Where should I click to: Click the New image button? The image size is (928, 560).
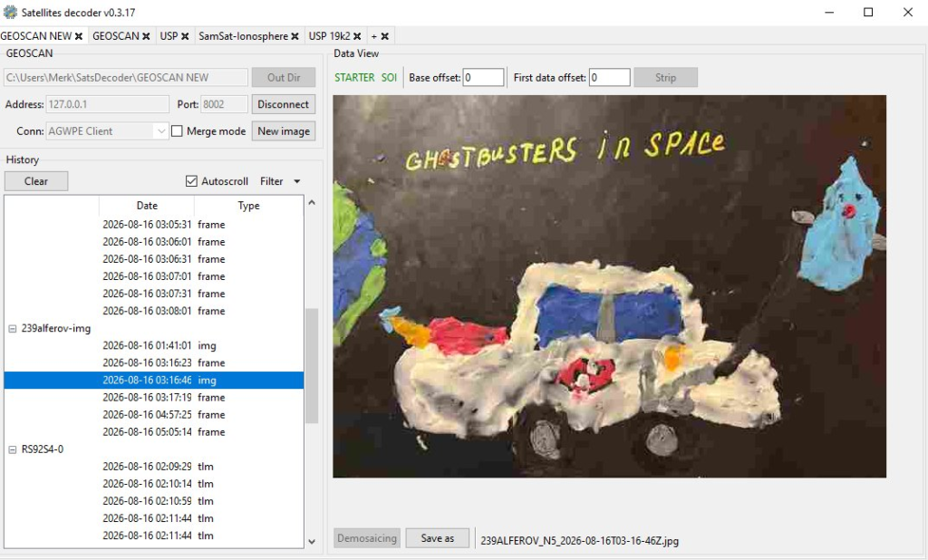[284, 131]
